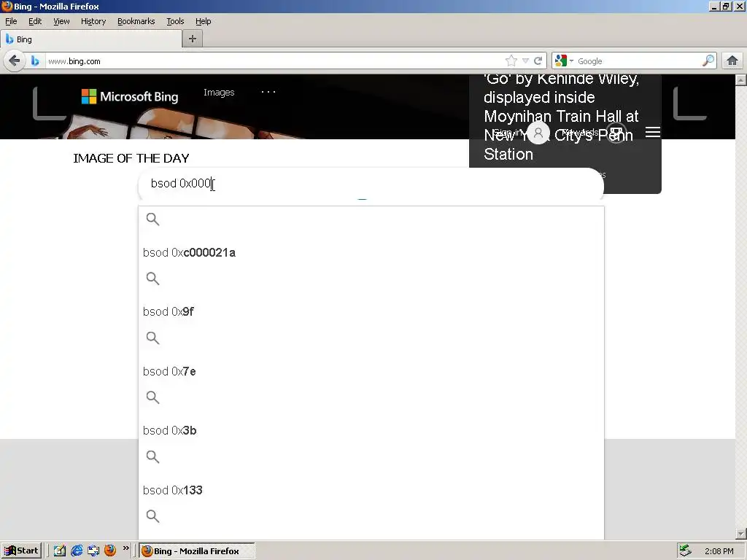Image resolution: width=747 pixels, height=560 pixels.
Task: Open the Bookmarks menu
Action: [136, 21]
